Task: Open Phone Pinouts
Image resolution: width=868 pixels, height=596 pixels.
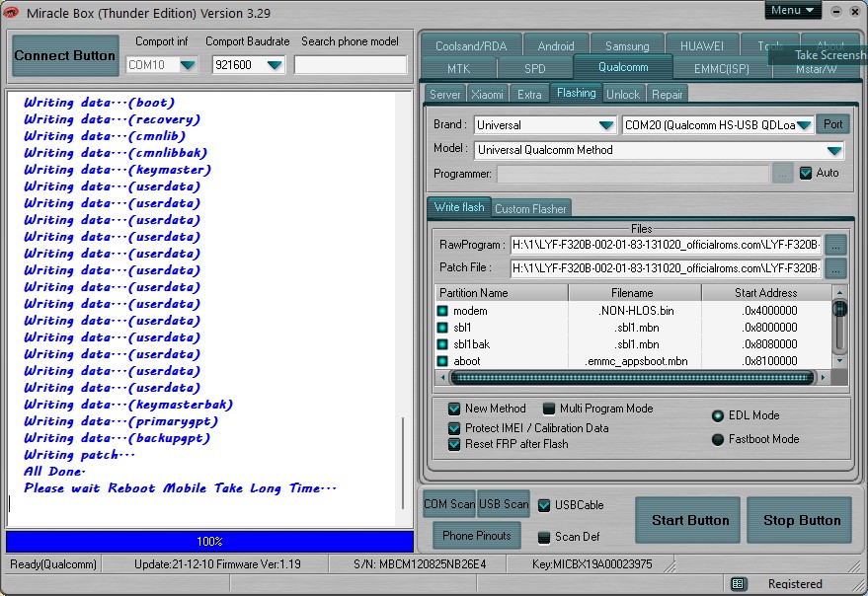Action: pos(477,536)
